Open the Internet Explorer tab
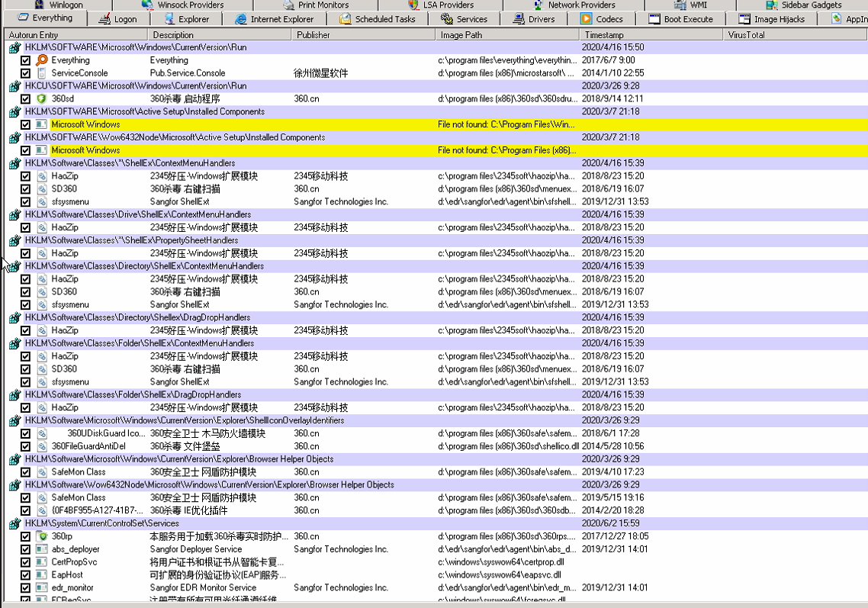Screen dimensions: 868x608 coord(274,19)
